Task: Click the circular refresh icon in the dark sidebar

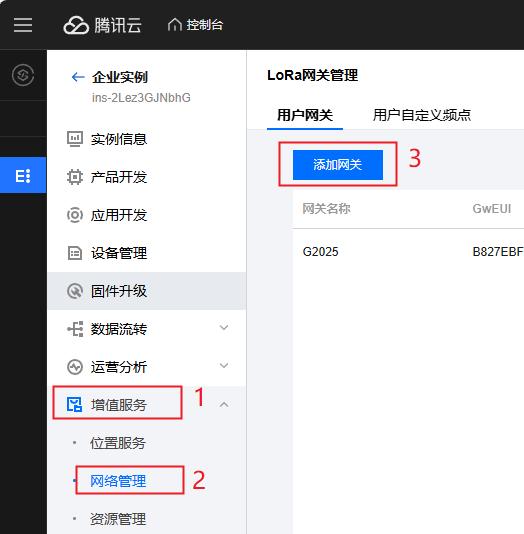Action: (x=23, y=75)
